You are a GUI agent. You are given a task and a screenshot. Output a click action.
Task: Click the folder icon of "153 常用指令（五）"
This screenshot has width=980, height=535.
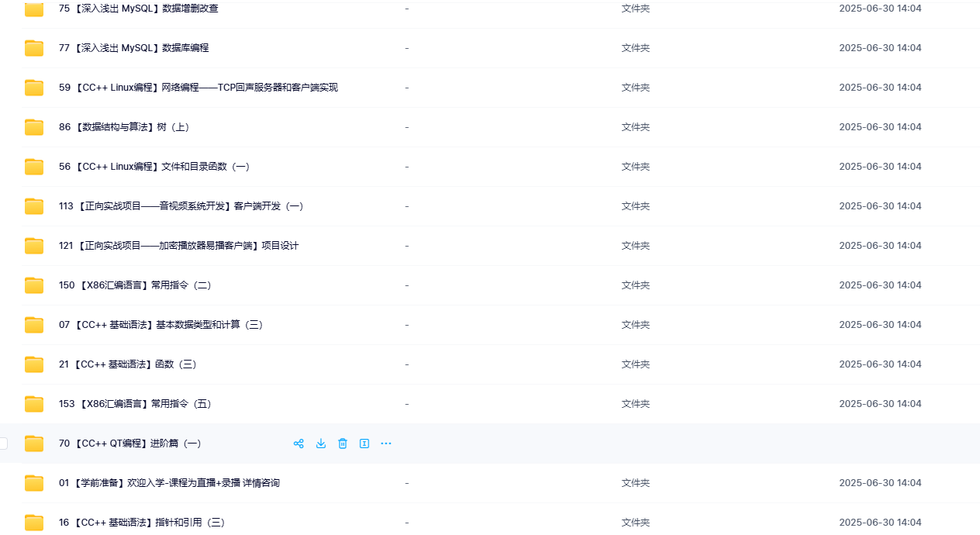(x=33, y=403)
